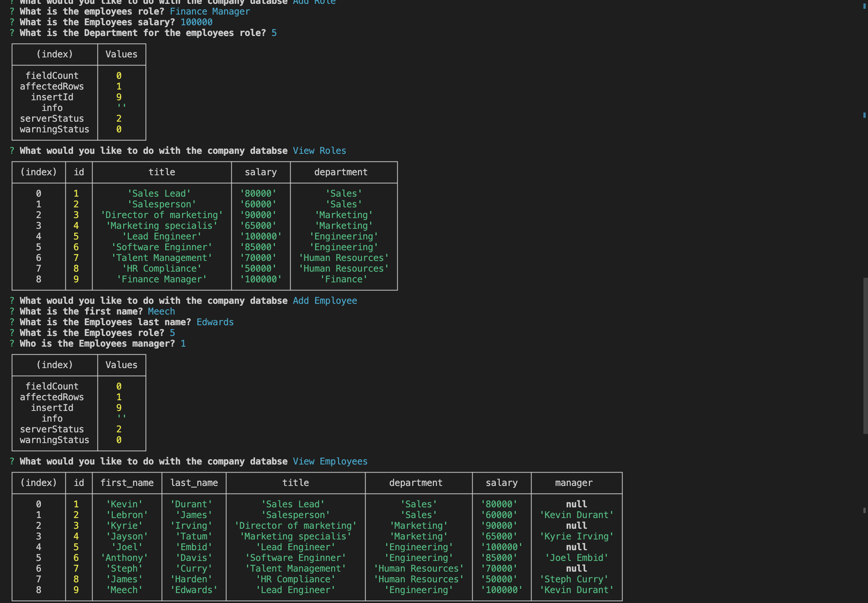Click the 'Meech' first name answer

tap(161, 311)
